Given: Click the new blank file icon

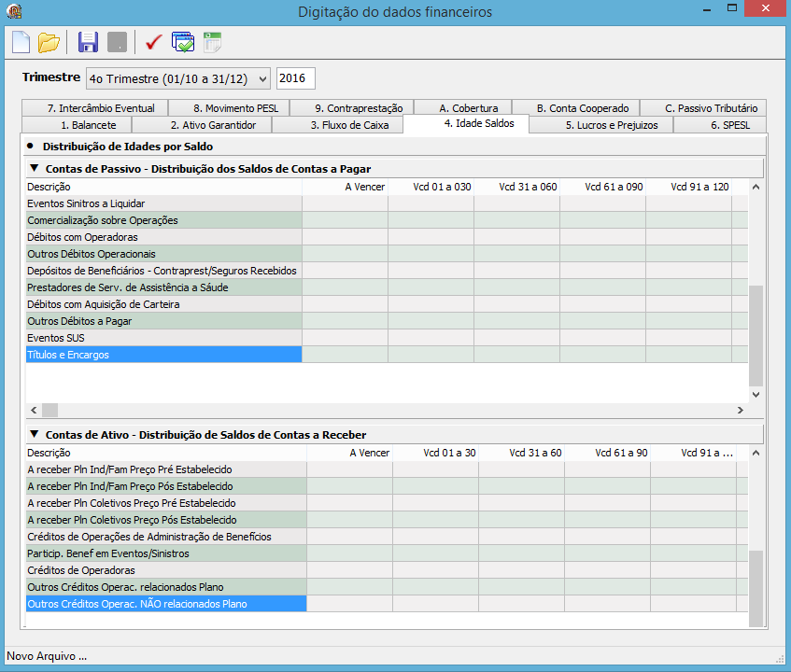Looking at the screenshot, I should [x=21, y=42].
